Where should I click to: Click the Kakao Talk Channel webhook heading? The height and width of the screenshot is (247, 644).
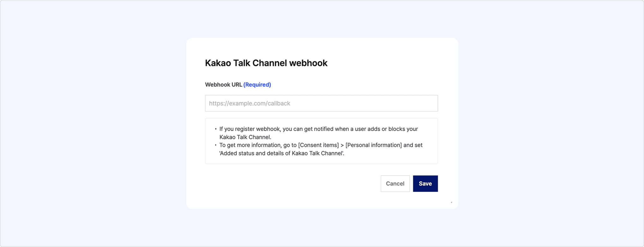point(266,63)
